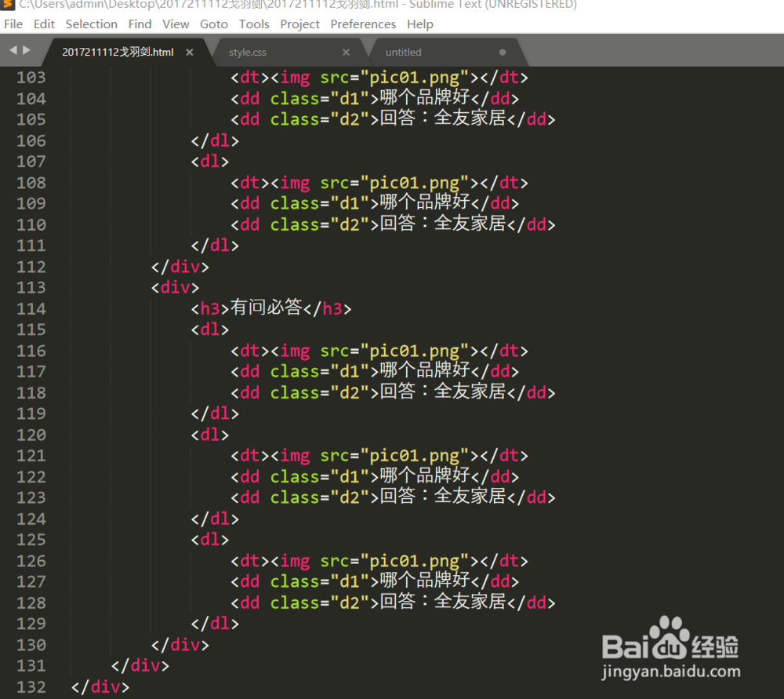Image resolution: width=784 pixels, height=699 pixels.
Task: Click line number 114 in the gutter
Action: 31,309
